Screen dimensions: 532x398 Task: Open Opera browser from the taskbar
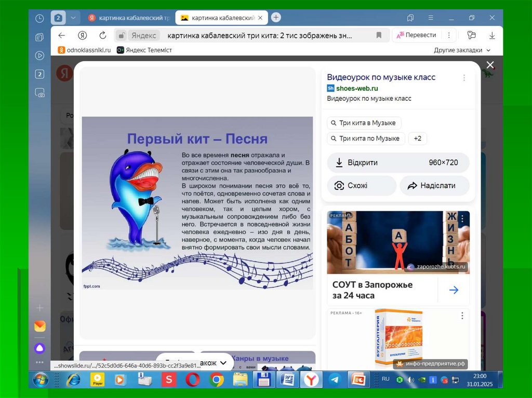click(x=192, y=380)
